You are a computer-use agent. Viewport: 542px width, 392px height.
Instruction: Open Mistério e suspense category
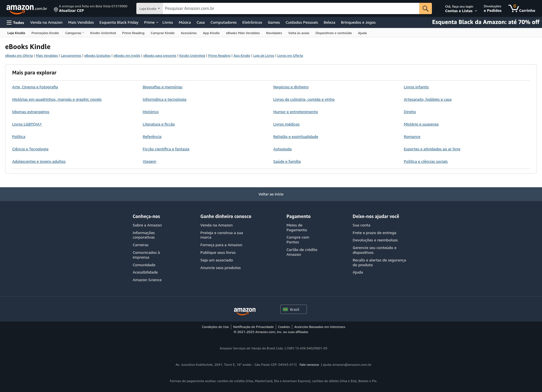[421, 124]
